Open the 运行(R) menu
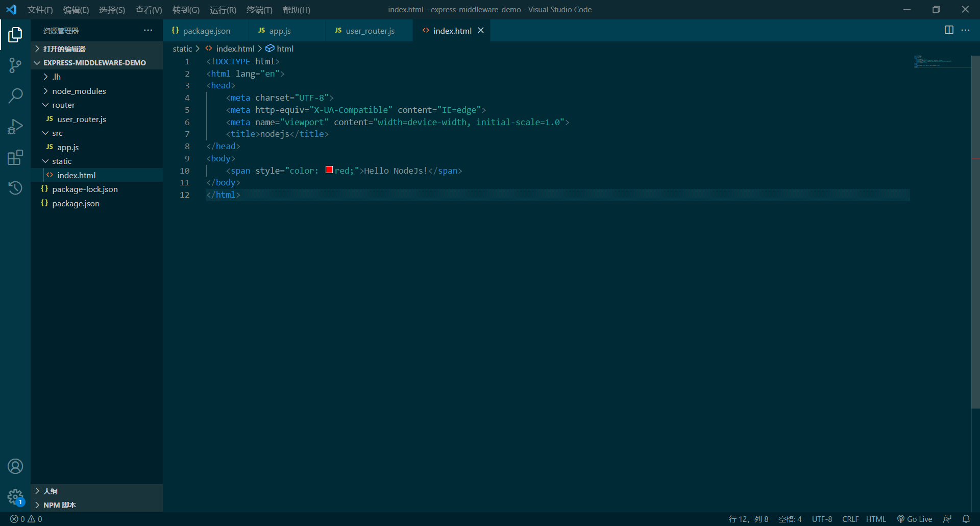Viewport: 980px width, 526px height. tap(223, 10)
